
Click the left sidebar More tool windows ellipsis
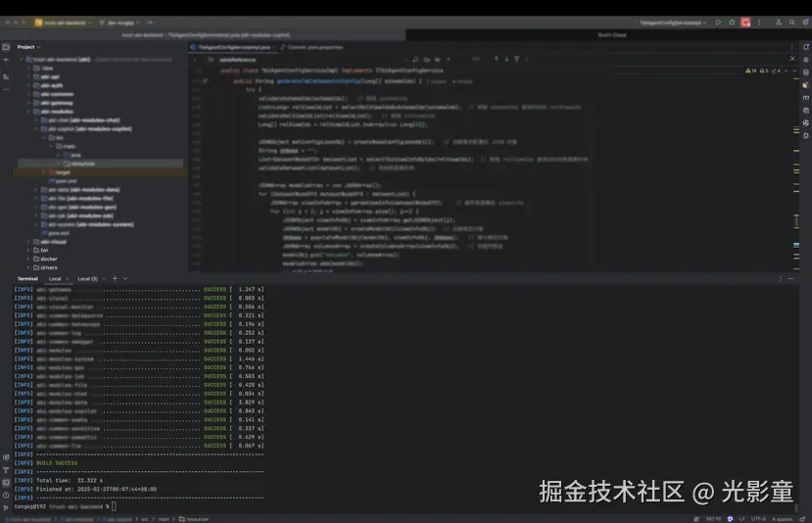[6, 89]
